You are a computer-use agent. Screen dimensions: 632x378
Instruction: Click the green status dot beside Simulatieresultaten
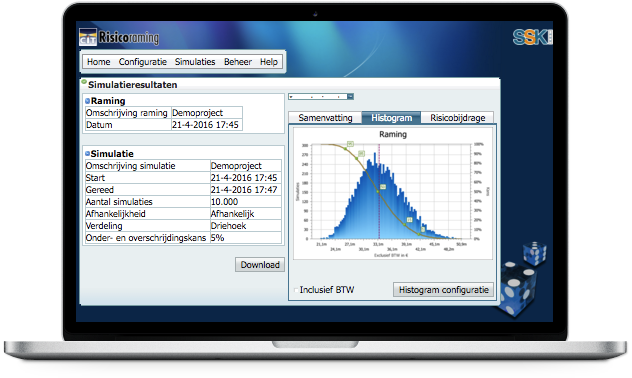84,82
